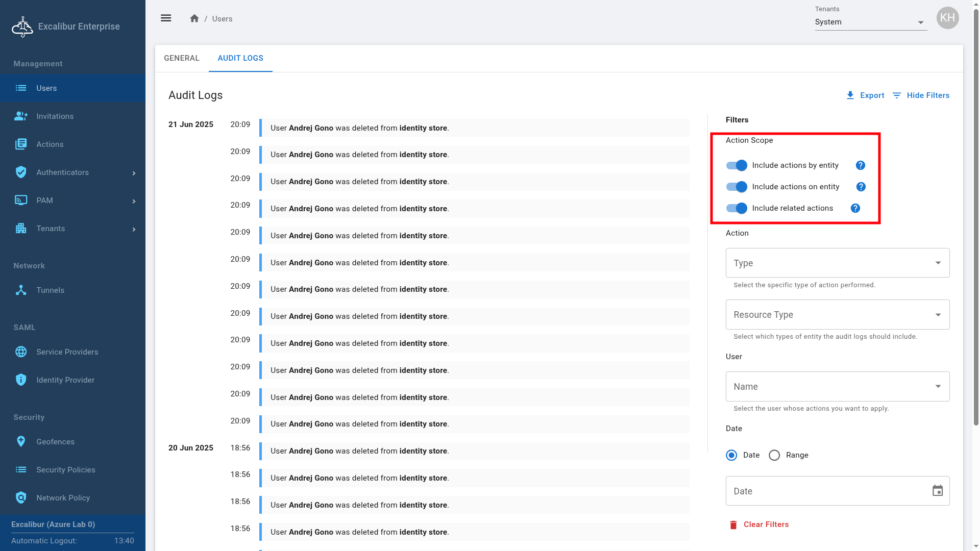Turn off Include actions on entity
The image size is (980, 551).
[x=737, y=187]
